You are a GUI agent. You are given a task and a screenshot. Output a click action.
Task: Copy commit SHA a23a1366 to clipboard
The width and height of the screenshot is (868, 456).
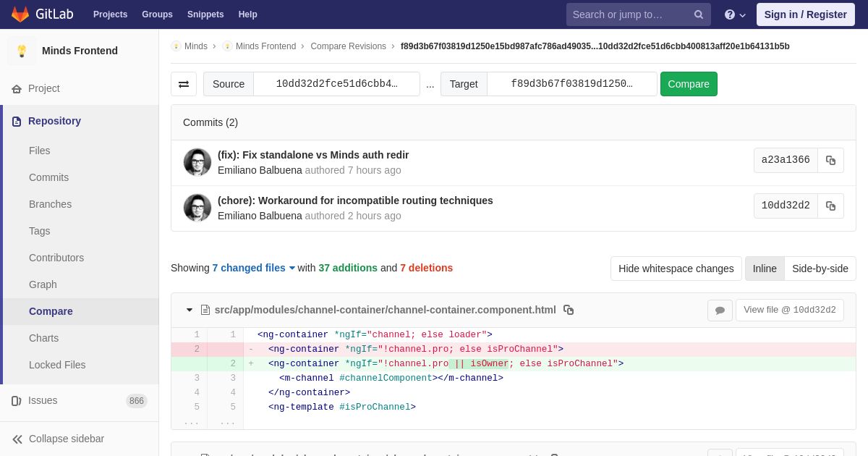(830, 161)
